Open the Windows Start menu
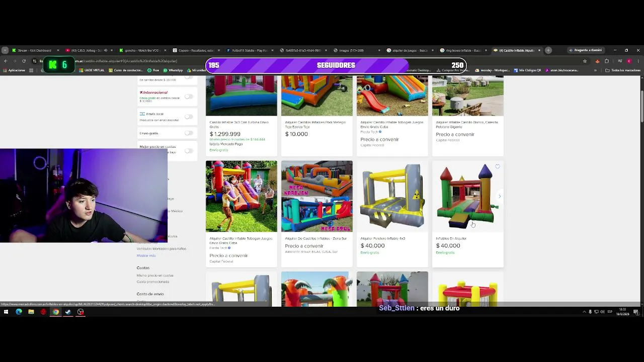The width and height of the screenshot is (644, 362). (x=6, y=312)
